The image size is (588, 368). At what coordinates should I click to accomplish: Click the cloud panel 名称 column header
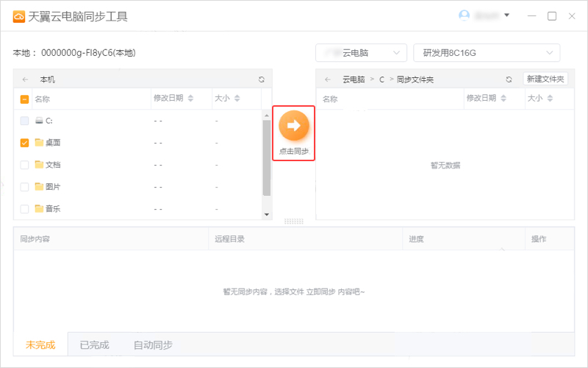[330, 99]
